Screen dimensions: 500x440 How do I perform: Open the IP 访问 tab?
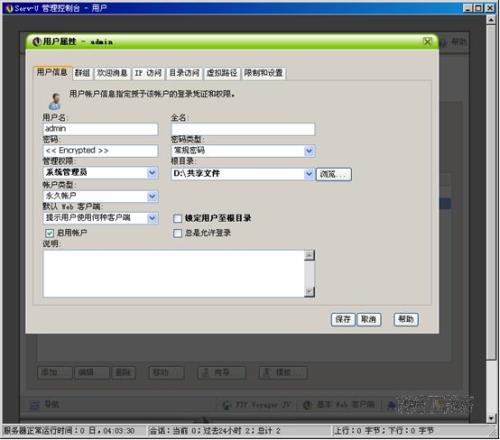(148, 73)
